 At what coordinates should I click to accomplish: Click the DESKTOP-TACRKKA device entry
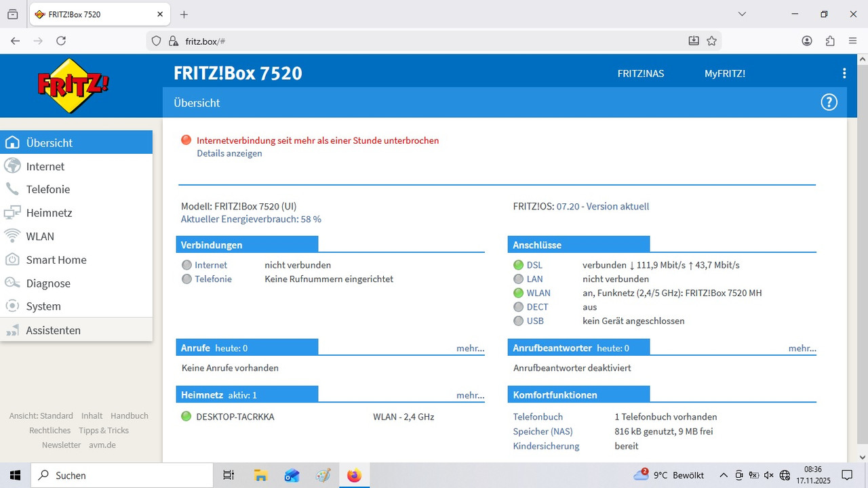point(235,417)
